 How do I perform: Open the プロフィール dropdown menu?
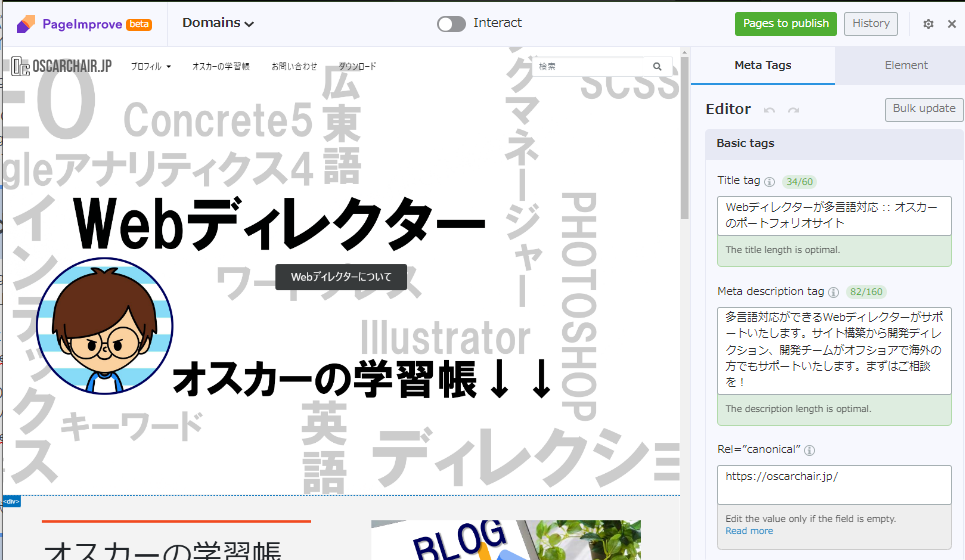point(151,67)
